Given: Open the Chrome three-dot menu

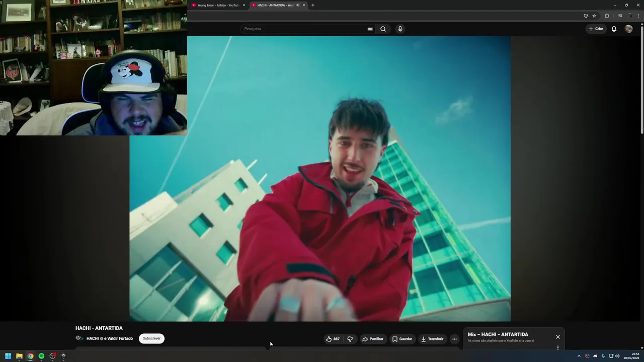Looking at the screenshot, I should pyautogui.click(x=638, y=16).
